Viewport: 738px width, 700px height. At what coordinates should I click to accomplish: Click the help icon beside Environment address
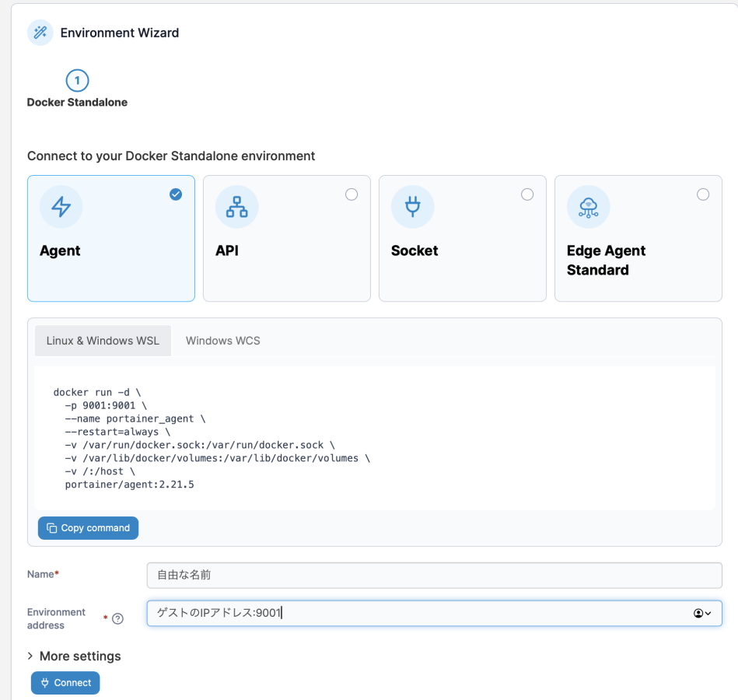tap(118, 619)
